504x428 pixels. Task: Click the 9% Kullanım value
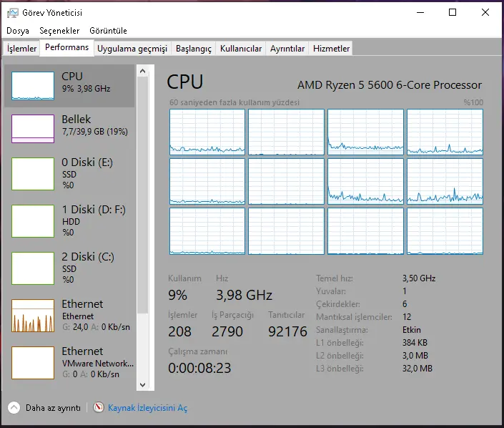point(177,295)
